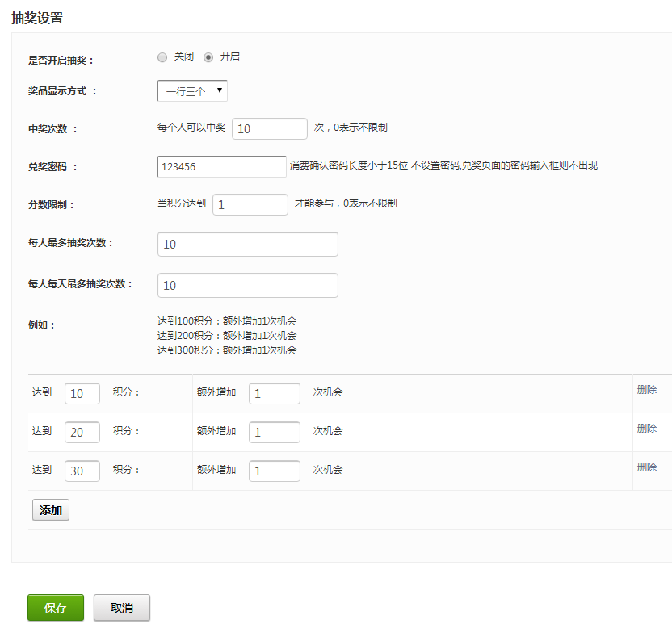Click the 是否开启抽奖 label
672x624 pixels.
61,61
